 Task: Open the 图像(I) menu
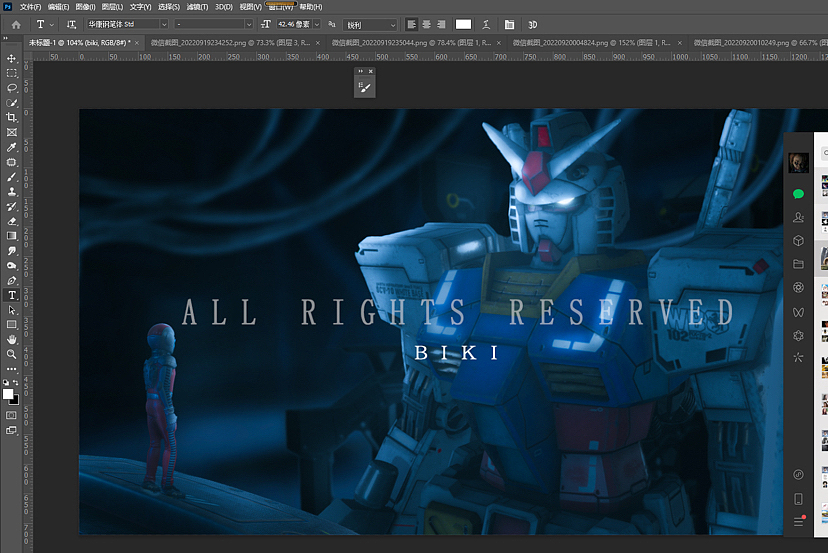coord(85,7)
